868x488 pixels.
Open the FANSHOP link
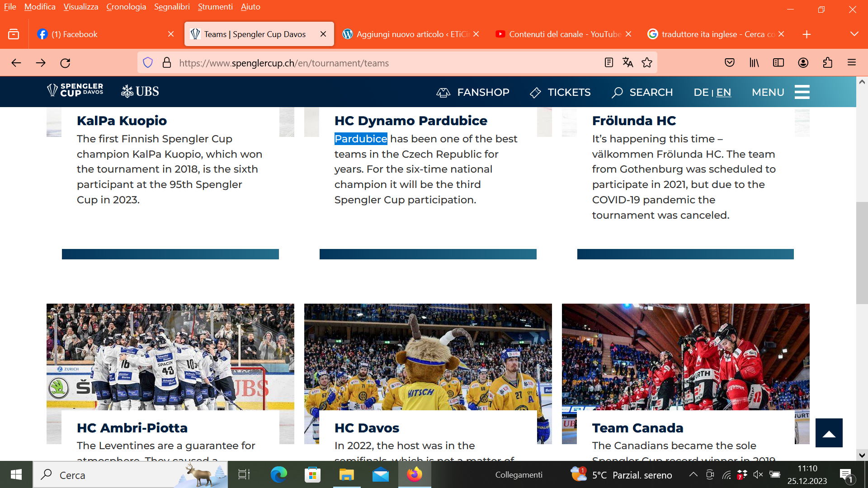pos(473,92)
